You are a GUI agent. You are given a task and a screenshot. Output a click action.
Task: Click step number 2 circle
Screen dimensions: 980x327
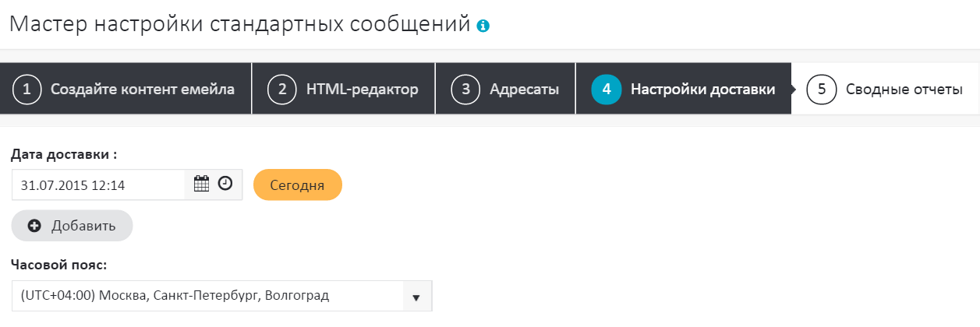click(282, 89)
